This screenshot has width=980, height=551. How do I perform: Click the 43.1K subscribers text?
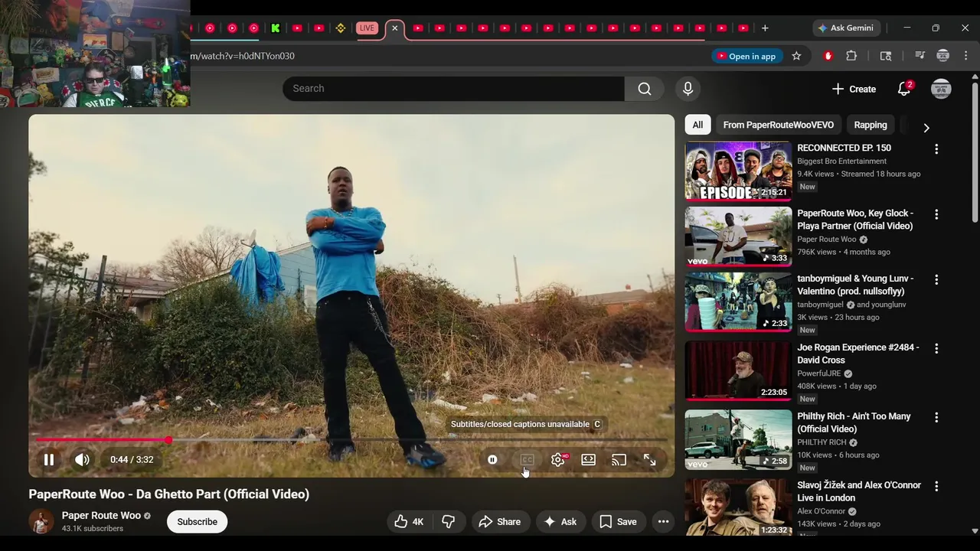tap(93, 529)
